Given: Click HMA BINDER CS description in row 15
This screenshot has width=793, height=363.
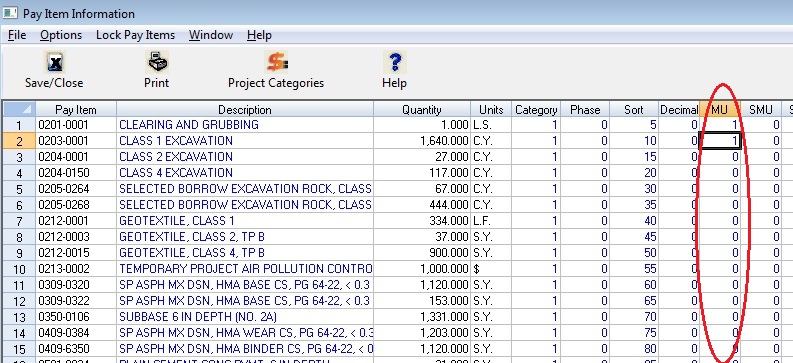Looking at the screenshot, I should click(x=246, y=349).
